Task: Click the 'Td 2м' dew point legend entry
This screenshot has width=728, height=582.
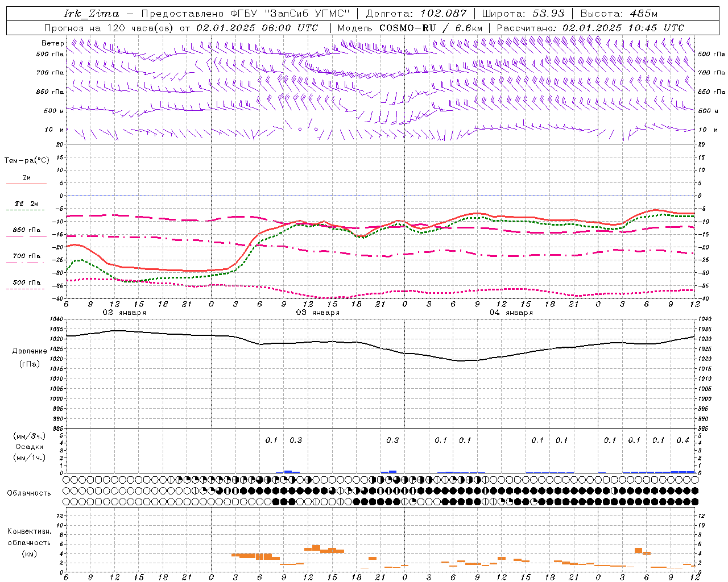Action: tap(26, 203)
